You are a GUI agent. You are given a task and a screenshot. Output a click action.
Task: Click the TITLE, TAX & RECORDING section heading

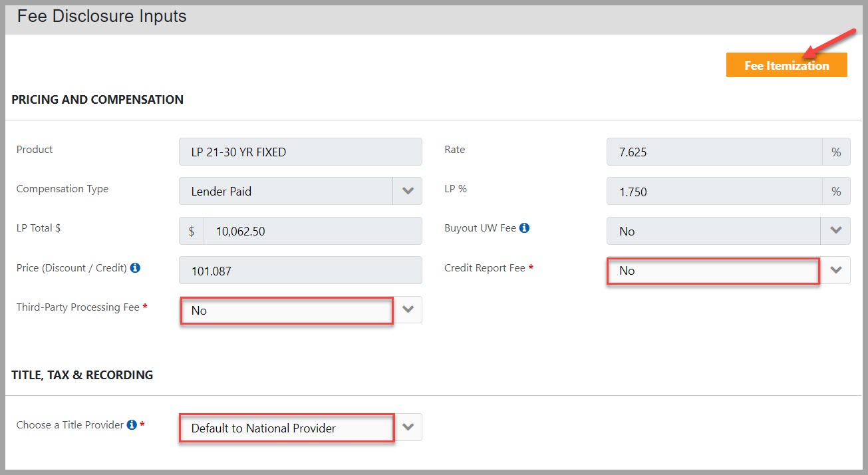pos(81,375)
